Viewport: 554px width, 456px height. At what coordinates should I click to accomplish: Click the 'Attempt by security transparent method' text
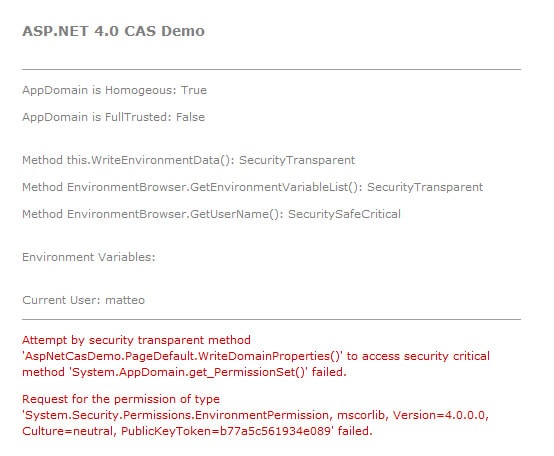pos(136,340)
